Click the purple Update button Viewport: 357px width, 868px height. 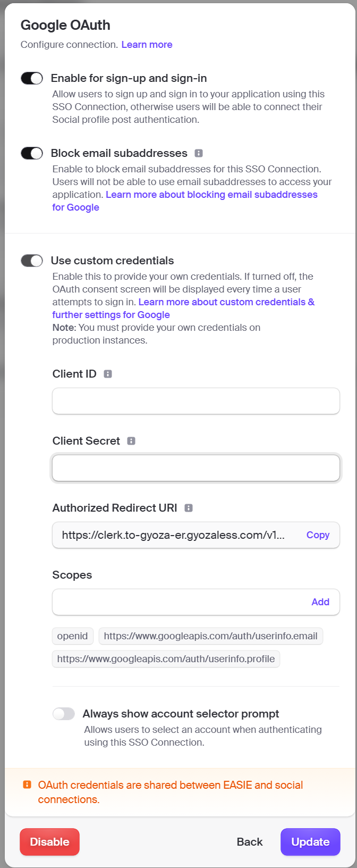coord(310,842)
